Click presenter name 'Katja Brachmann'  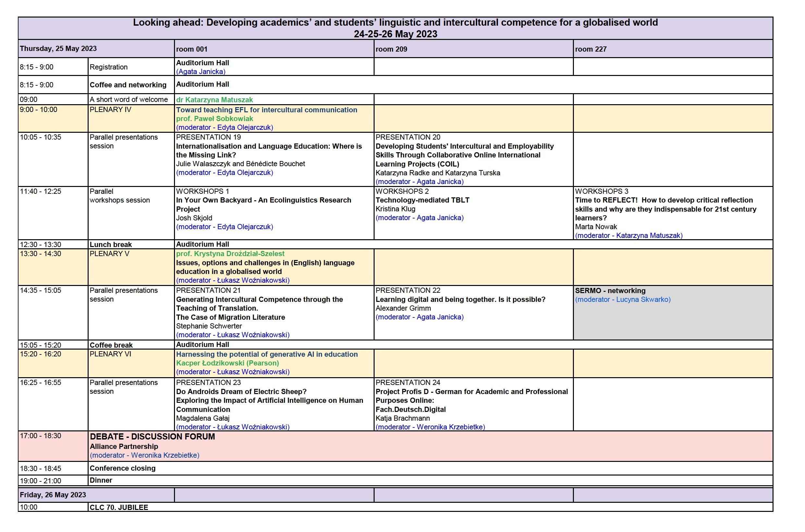pyautogui.click(x=403, y=418)
